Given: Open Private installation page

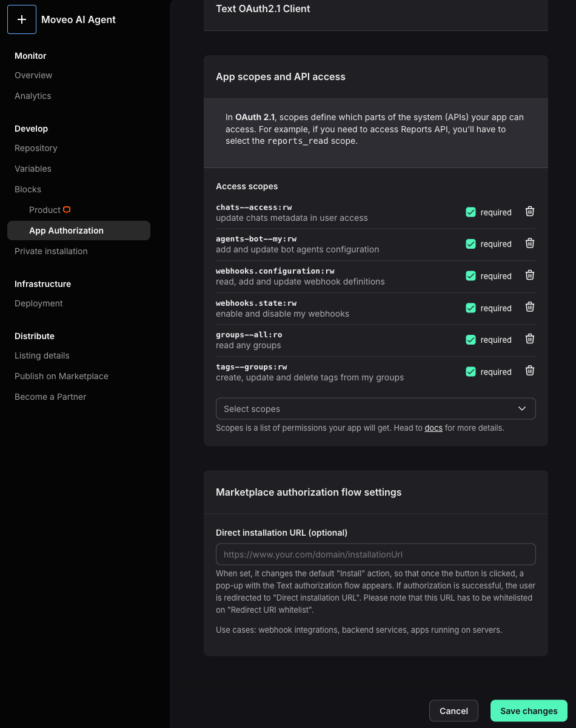Looking at the screenshot, I should pyautogui.click(x=51, y=251).
